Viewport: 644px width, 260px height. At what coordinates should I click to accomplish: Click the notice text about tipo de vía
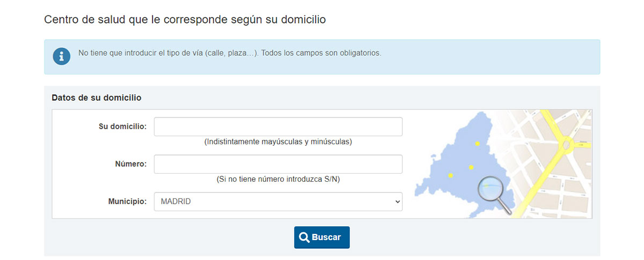tap(230, 53)
